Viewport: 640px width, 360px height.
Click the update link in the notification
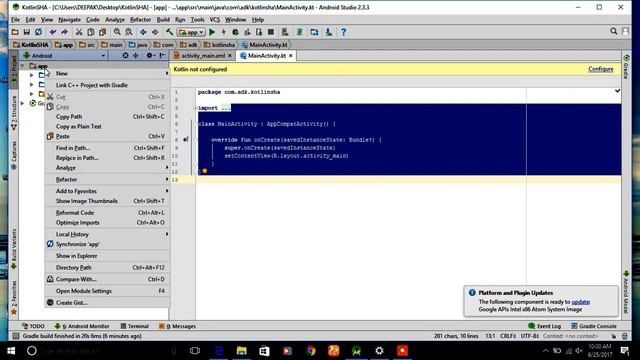pos(580,302)
